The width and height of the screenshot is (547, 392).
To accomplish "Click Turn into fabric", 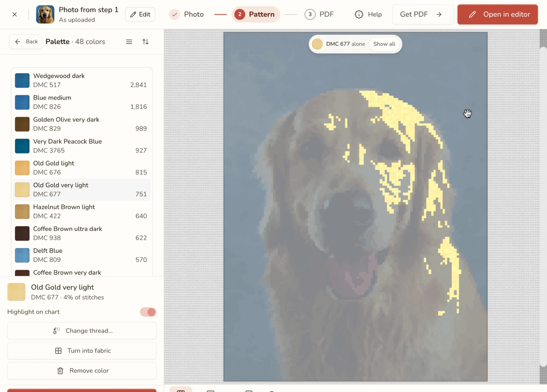I will tap(82, 350).
